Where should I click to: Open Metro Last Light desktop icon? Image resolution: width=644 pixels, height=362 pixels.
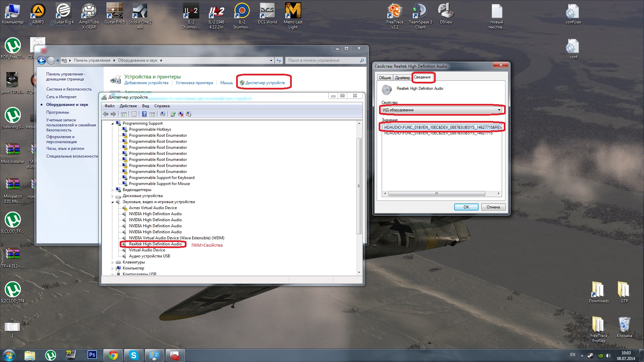pos(293,16)
